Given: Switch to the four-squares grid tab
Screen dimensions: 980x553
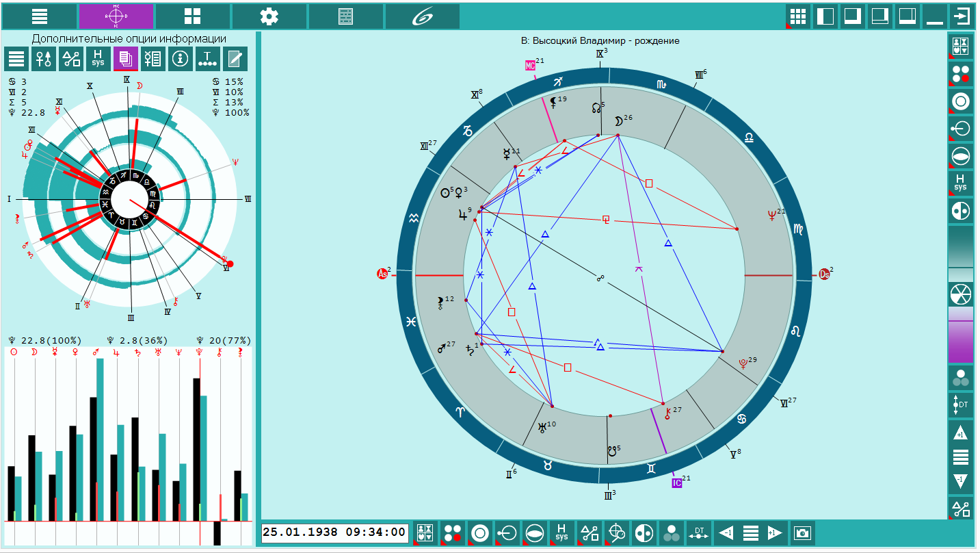Looking at the screenshot, I should pos(193,16).
